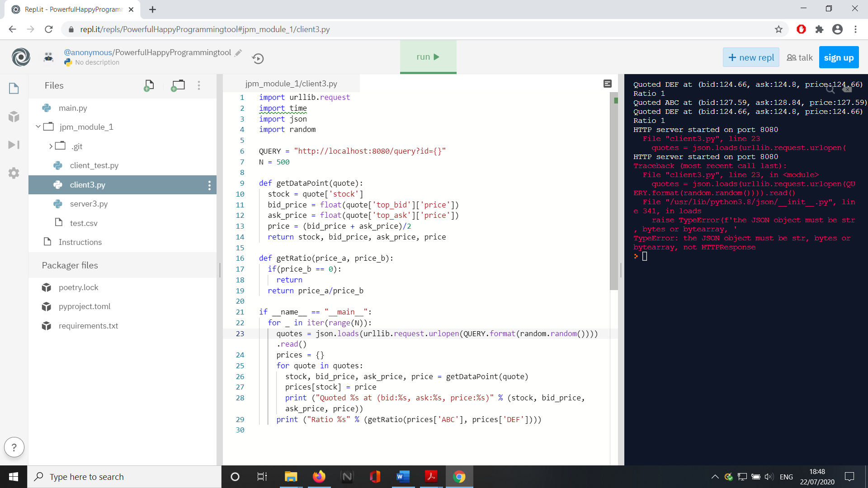Screen dimensions: 868x488
Task: Click the sign up button
Action: click(839, 57)
